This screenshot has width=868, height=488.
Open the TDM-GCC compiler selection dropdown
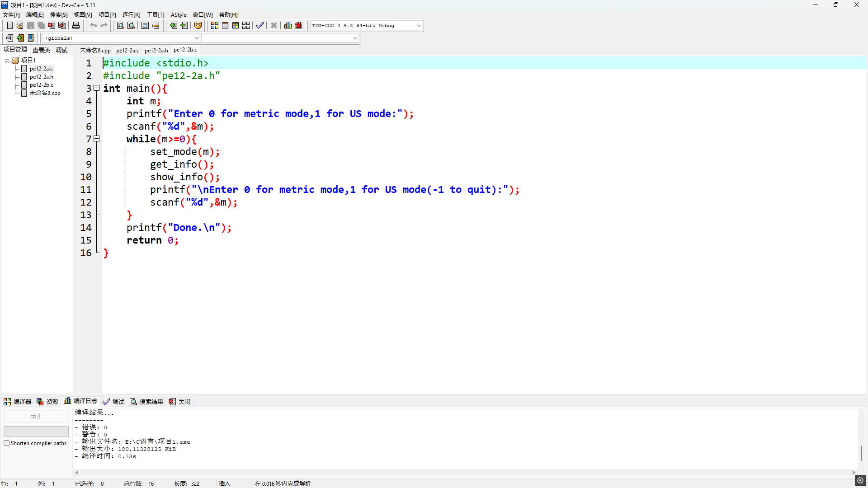point(419,26)
